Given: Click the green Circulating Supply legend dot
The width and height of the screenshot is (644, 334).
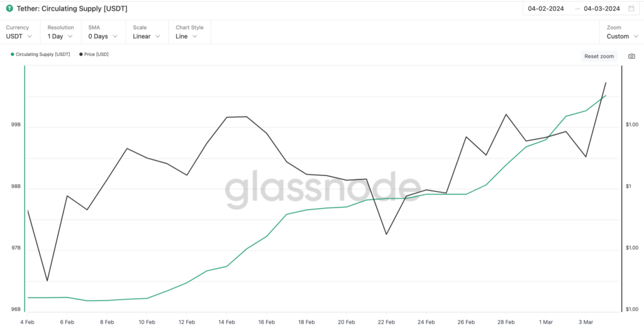Looking at the screenshot, I should coord(12,55).
